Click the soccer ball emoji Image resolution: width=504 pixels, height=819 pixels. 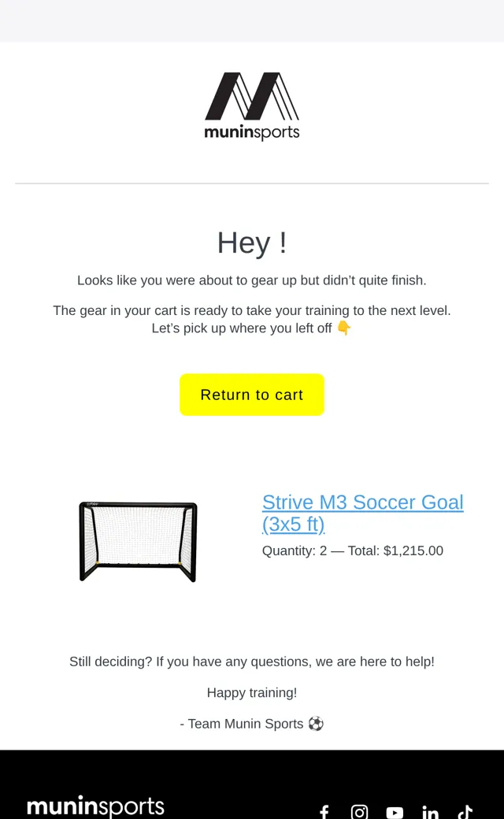pos(316,724)
